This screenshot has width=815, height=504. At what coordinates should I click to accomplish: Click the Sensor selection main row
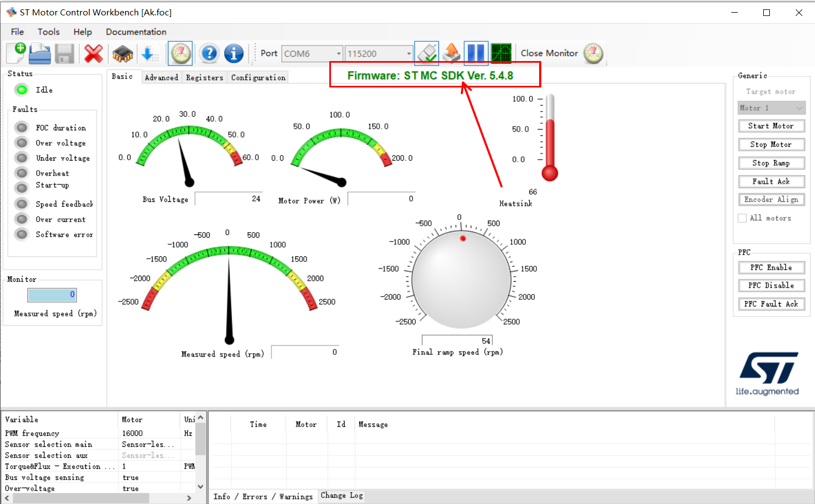(99, 445)
